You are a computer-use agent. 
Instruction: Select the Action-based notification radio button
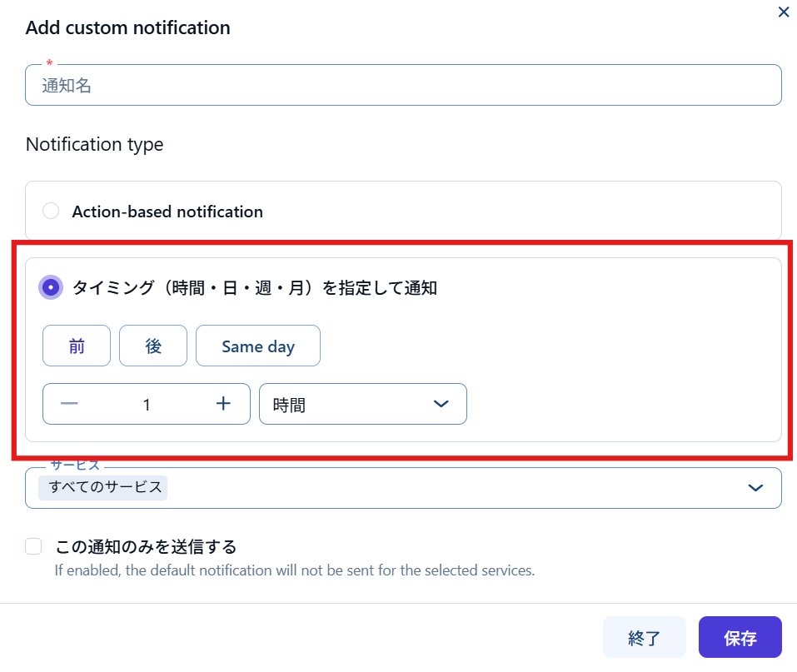click(51, 212)
